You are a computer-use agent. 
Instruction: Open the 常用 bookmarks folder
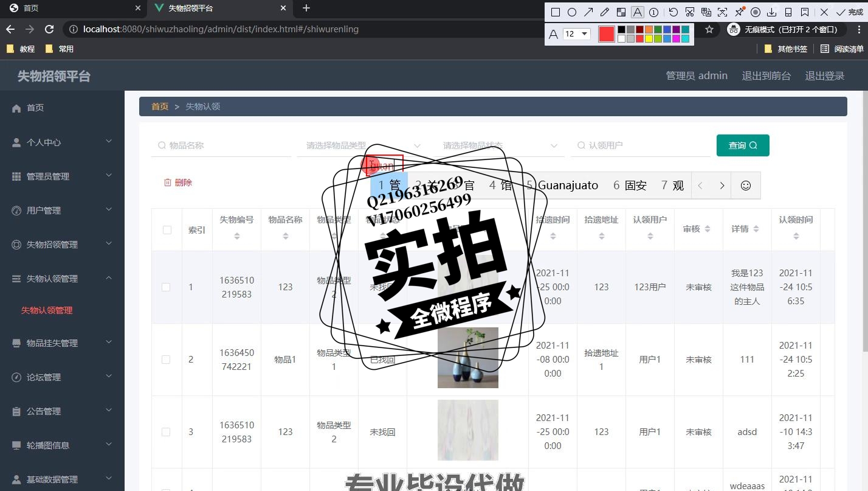60,49
